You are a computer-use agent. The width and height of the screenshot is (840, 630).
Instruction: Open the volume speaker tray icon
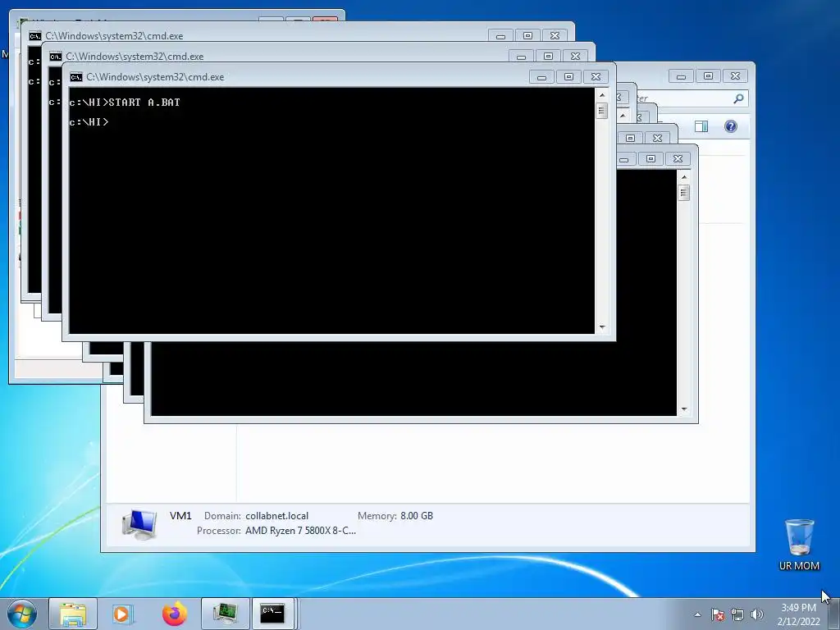pyautogui.click(x=757, y=614)
